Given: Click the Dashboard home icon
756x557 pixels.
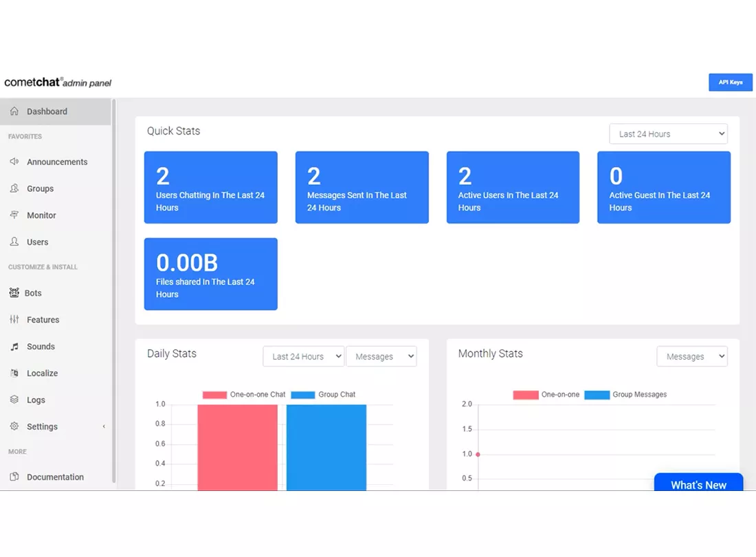Looking at the screenshot, I should point(14,111).
